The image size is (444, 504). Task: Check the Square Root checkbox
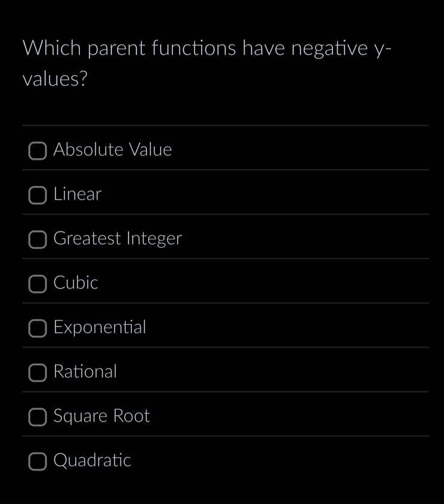coord(37,417)
